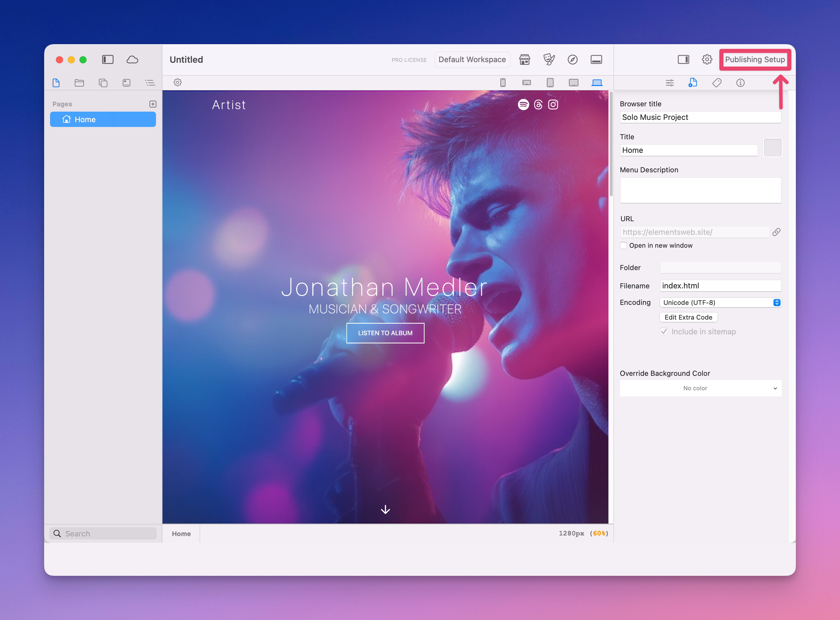840x620 pixels.
Task: Click the Publishing Setup button
Action: click(755, 60)
